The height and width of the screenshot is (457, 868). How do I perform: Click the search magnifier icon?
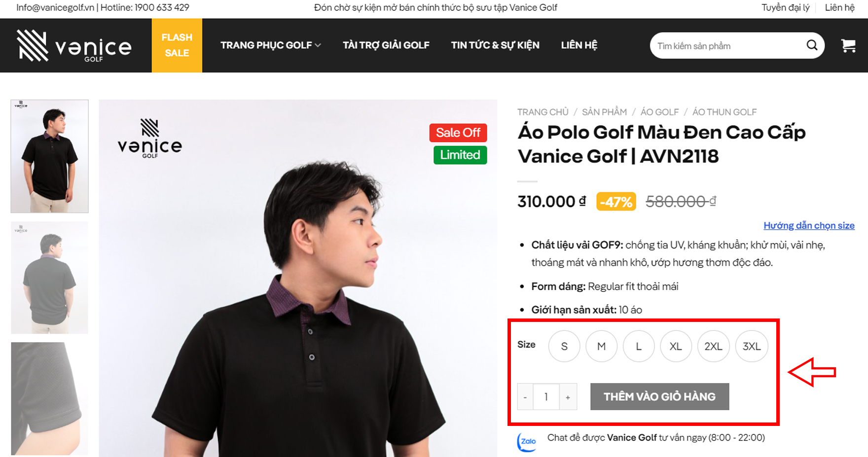[811, 45]
